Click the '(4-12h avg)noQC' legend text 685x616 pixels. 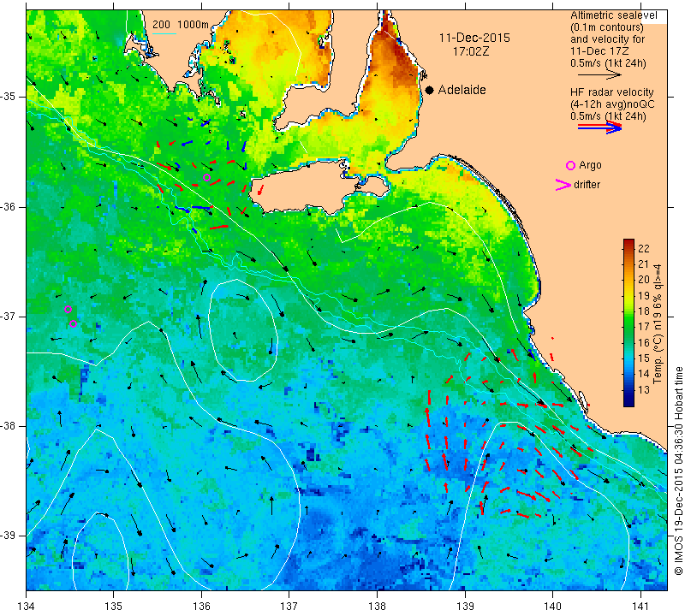point(612,104)
